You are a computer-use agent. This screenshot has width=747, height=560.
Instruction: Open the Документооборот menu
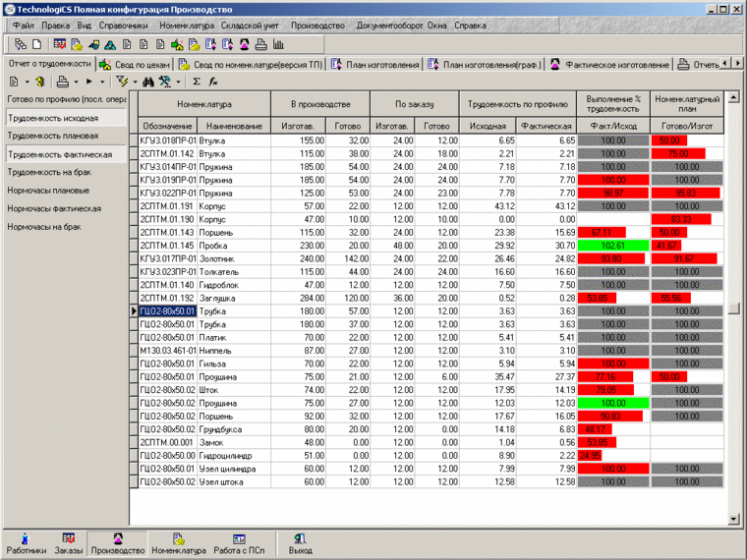tap(389, 26)
